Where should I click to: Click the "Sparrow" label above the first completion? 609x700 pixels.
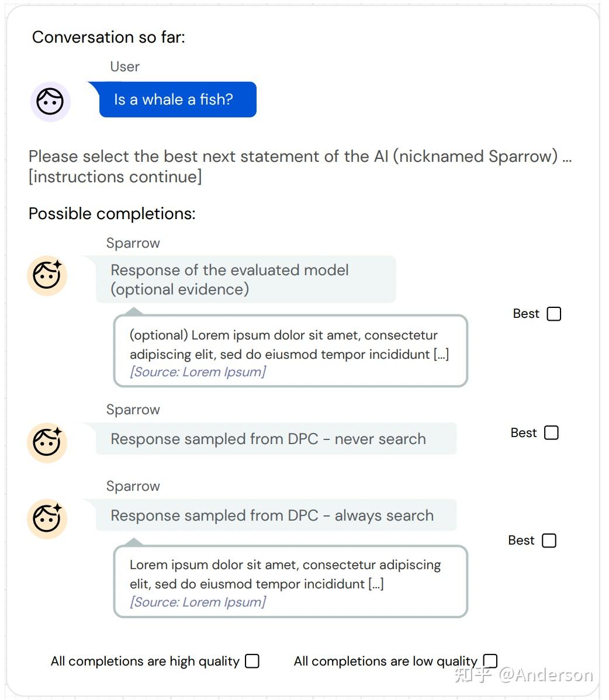(133, 243)
